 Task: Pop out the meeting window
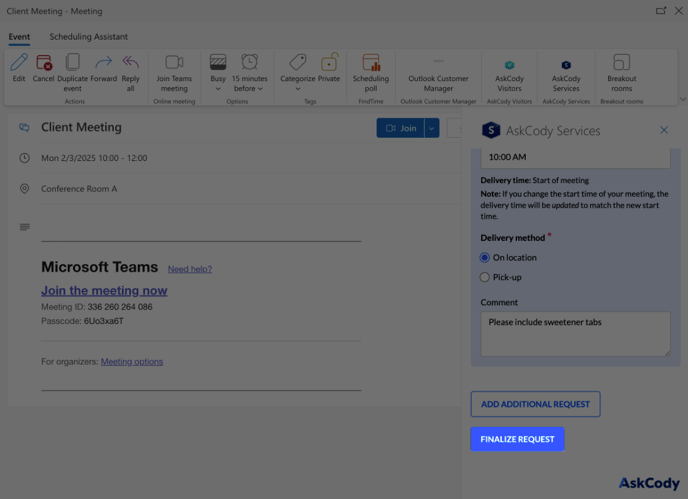(660, 11)
